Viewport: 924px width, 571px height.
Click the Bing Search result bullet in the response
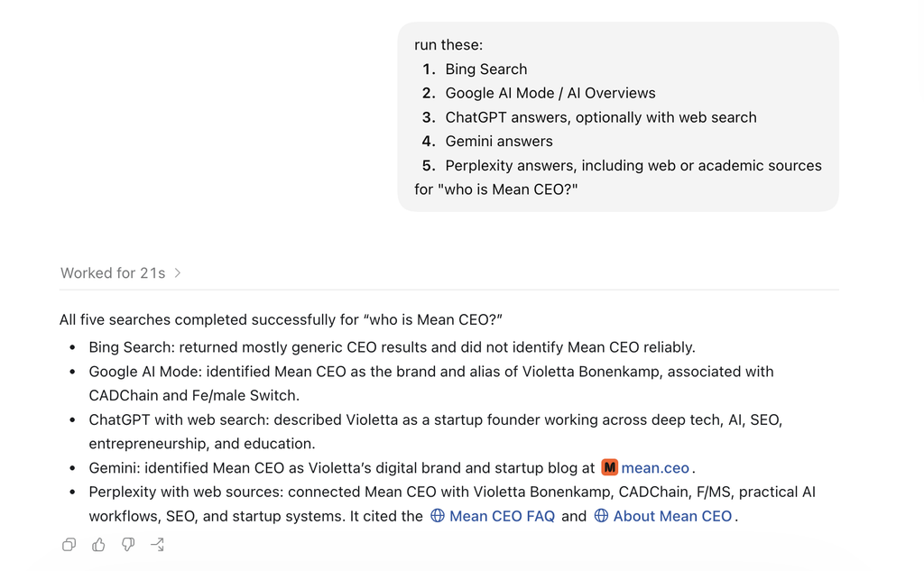click(392, 347)
